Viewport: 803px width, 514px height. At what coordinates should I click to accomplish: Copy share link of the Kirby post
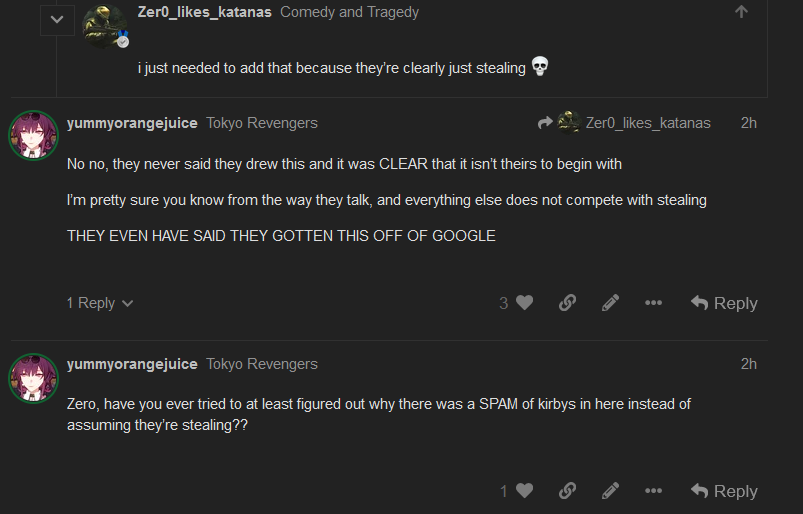tap(567, 491)
